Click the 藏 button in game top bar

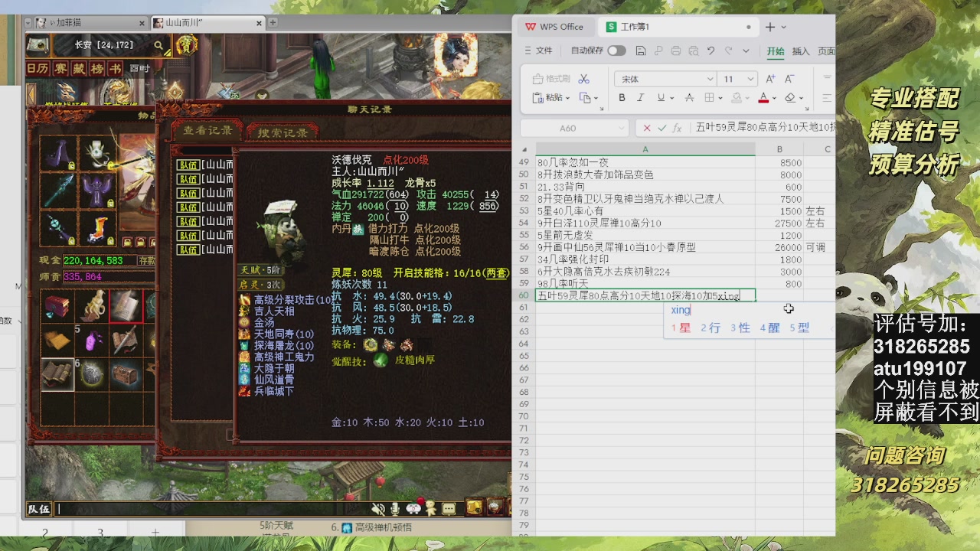click(80, 69)
